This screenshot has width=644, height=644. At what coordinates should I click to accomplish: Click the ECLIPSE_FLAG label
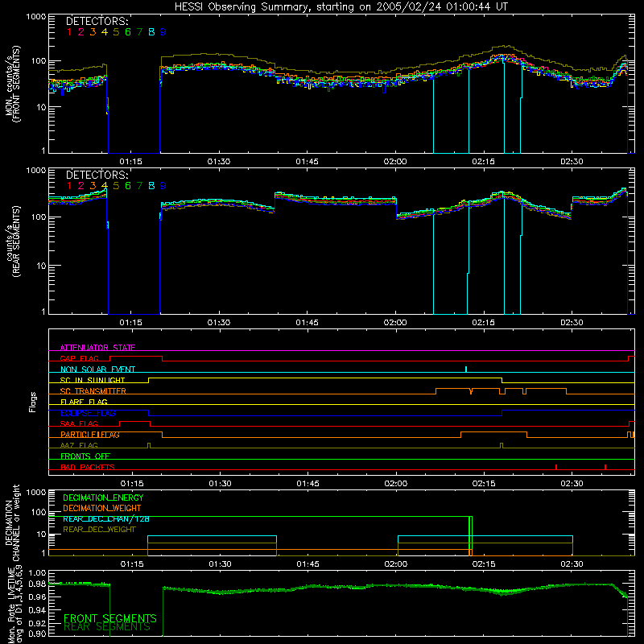(x=88, y=413)
